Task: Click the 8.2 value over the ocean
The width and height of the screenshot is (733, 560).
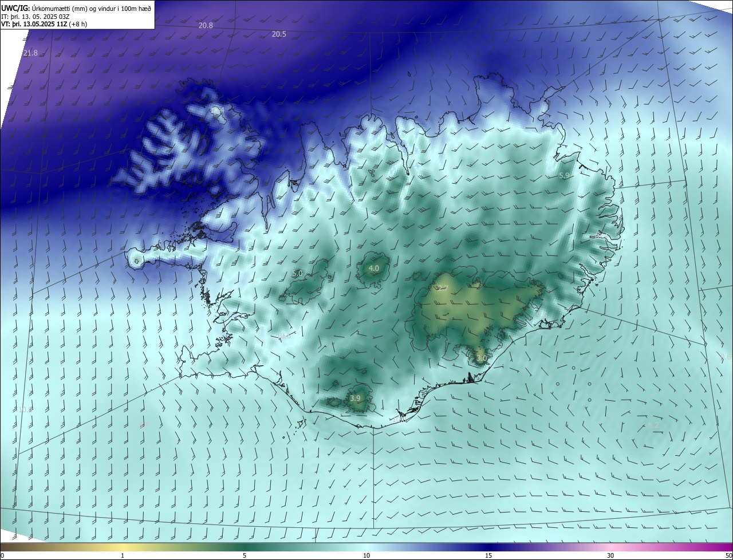Action: pos(652,425)
